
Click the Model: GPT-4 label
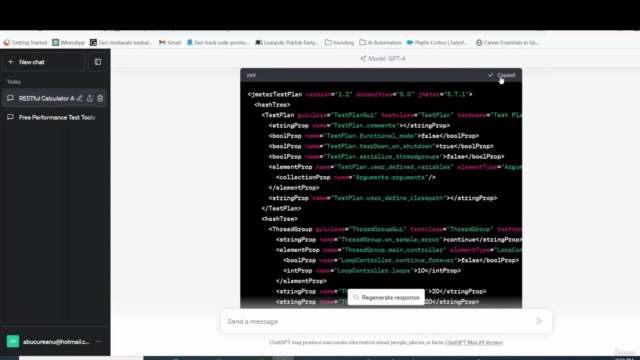[383, 58]
